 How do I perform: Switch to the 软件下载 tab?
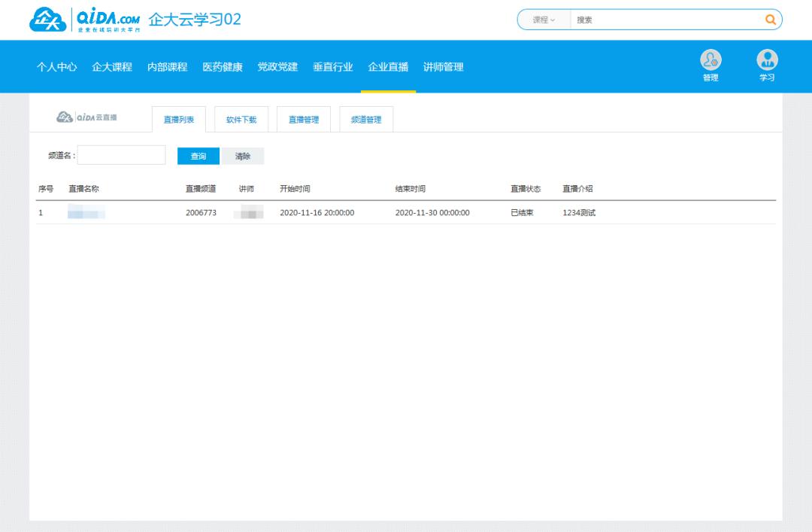tap(241, 119)
